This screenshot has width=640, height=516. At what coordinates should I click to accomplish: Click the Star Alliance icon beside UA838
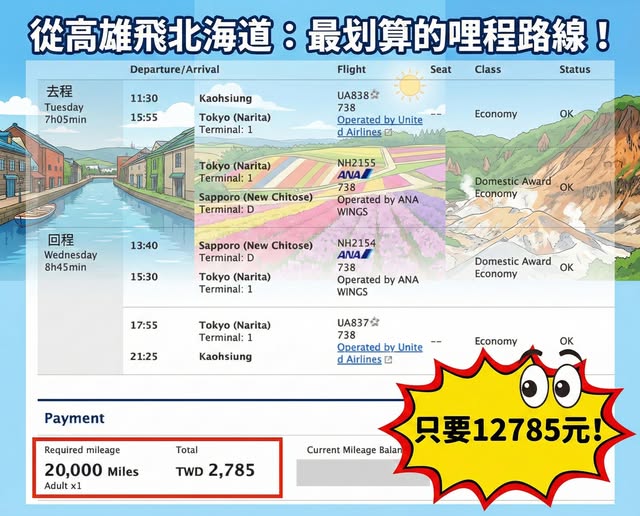375,95
